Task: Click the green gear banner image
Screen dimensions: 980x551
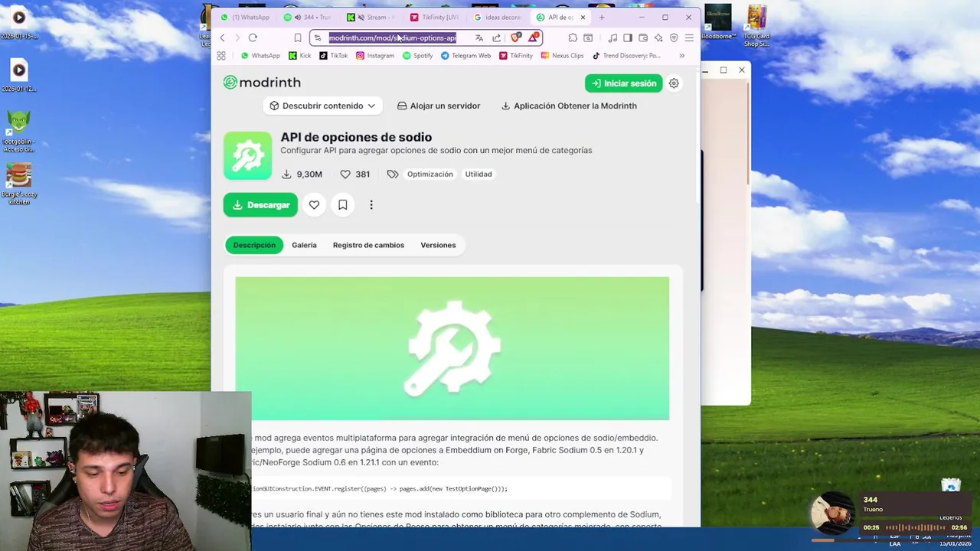Action: [452, 348]
